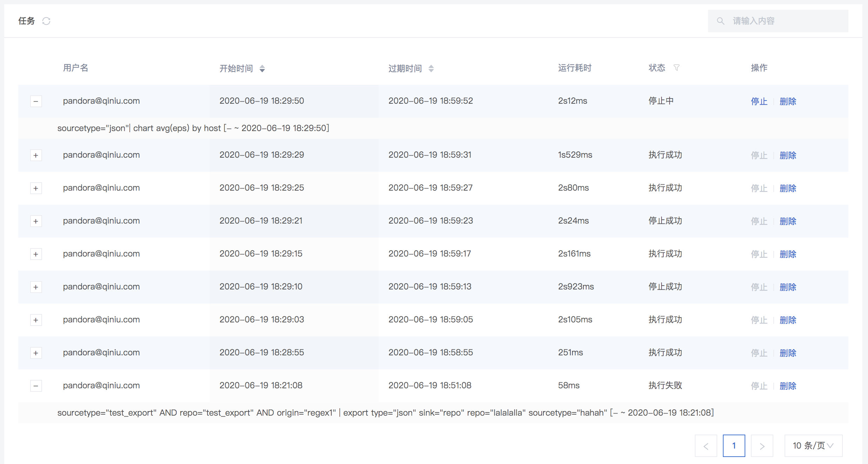Click the 任务 panel title
Viewport: 868px width, 464px height.
(x=27, y=21)
